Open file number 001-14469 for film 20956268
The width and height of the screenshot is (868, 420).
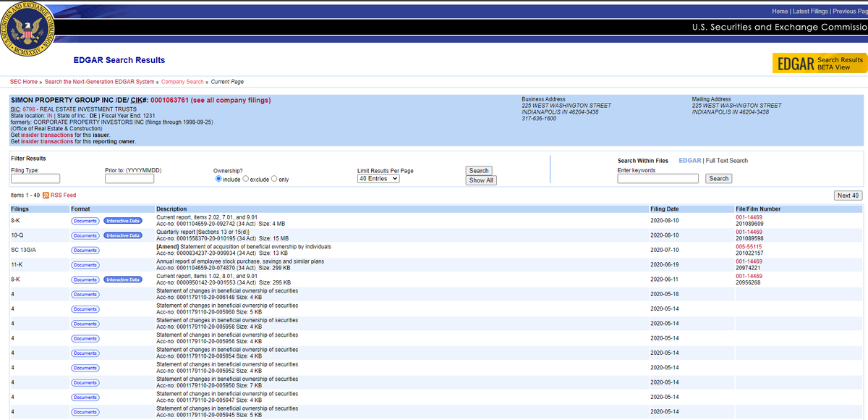749,276
